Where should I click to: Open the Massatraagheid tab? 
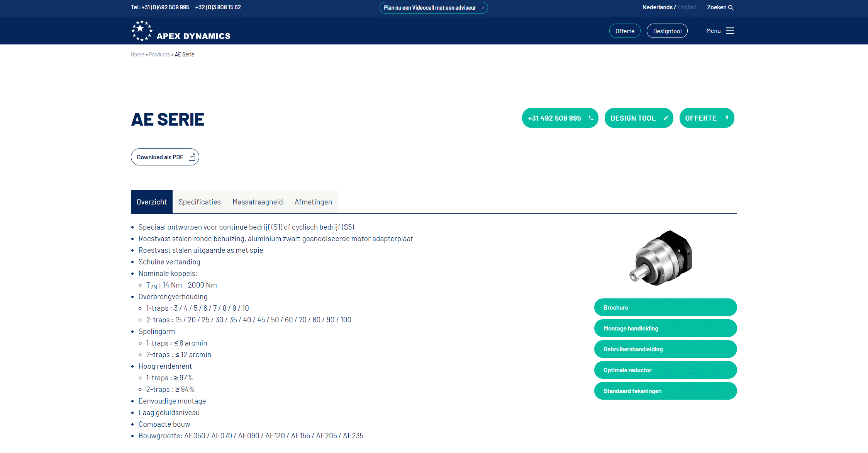click(x=258, y=202)
